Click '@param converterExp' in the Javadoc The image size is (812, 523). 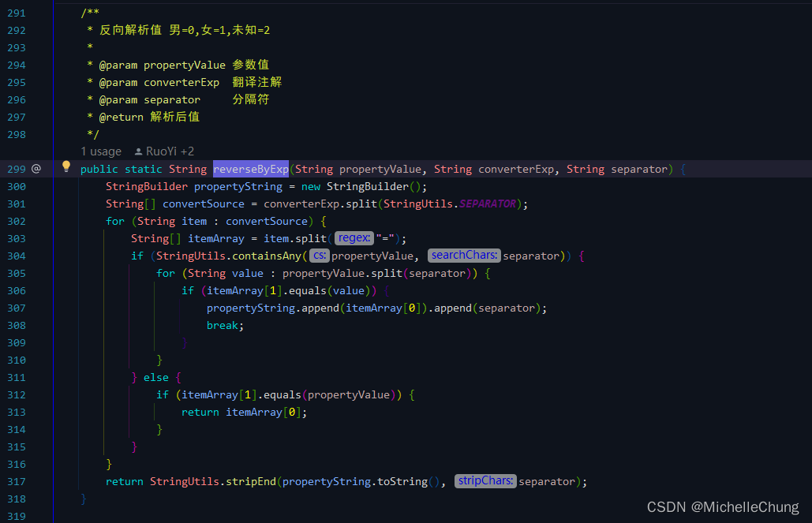coord(159,82)
